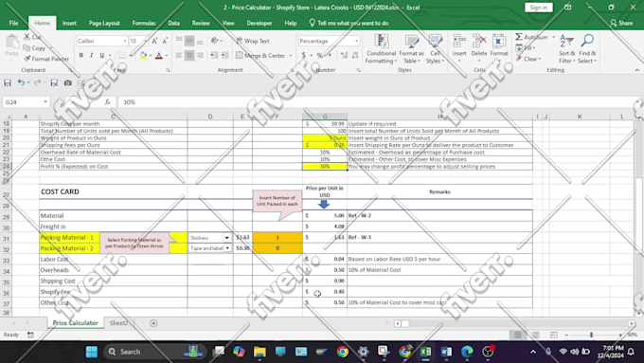
Task: Apply Underline formatting
Action: [102, 55]
